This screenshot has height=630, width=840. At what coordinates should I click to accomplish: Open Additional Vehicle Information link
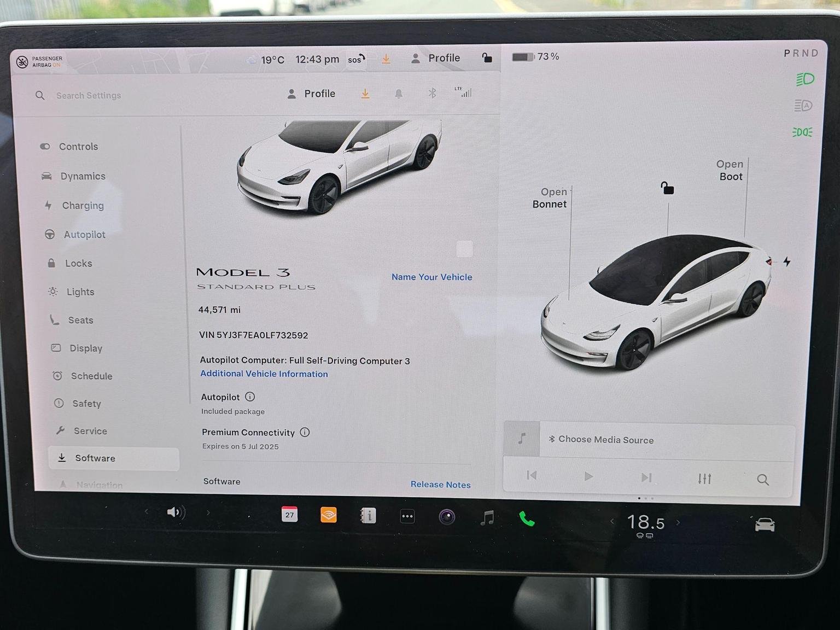pyautogui.click(x=264, y=374)
